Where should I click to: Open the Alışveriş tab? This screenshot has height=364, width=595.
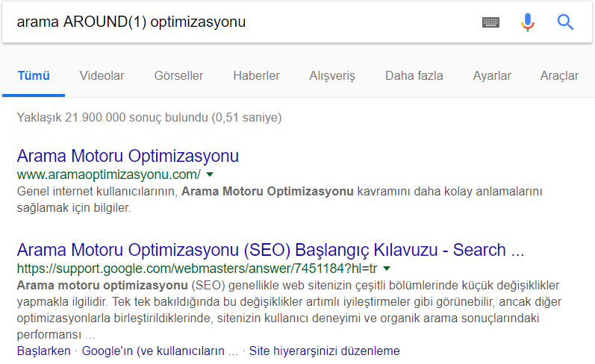(x=332, y=76)
